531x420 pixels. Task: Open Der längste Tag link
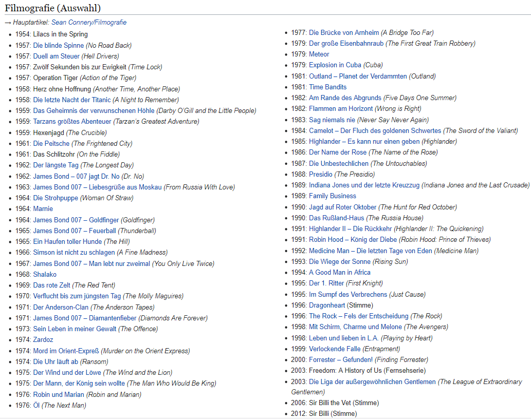[x=56, y=165]
